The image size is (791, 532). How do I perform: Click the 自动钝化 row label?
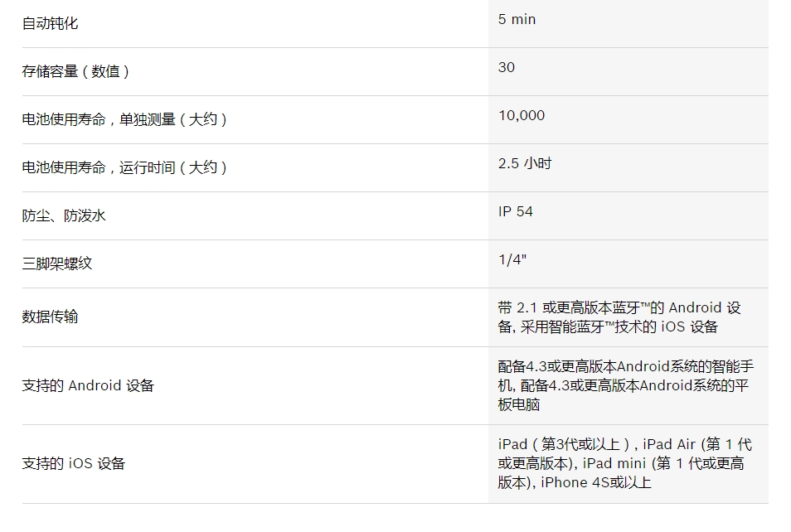50,23
